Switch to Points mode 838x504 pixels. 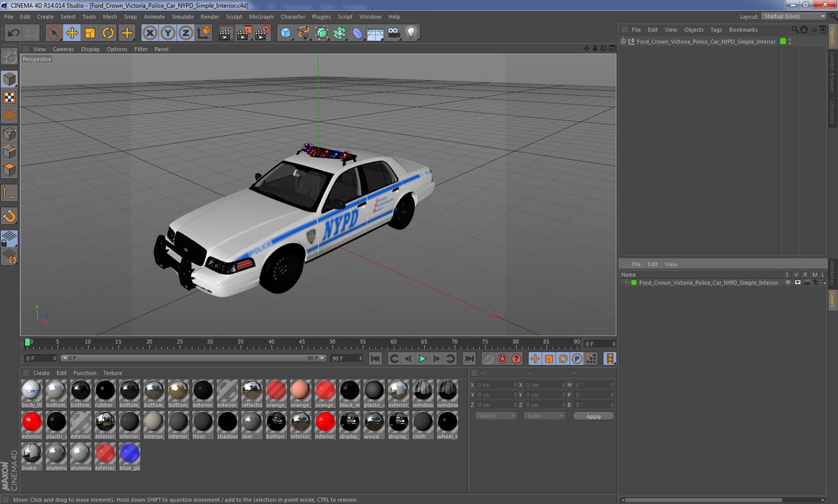9,134
